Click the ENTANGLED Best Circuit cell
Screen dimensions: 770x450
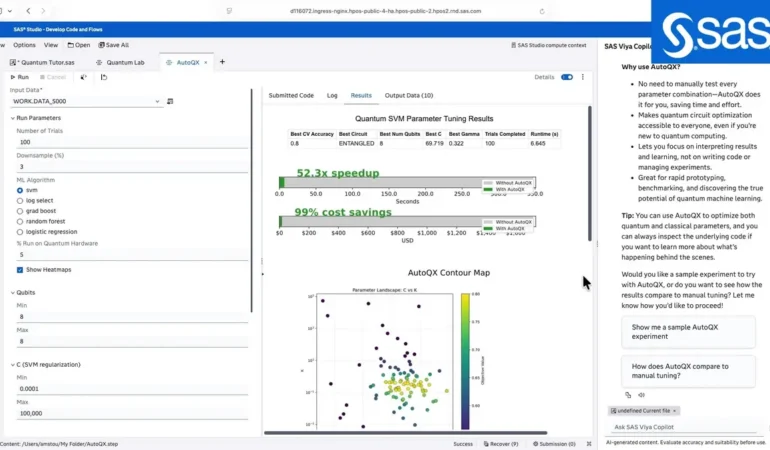pos(357,143)
